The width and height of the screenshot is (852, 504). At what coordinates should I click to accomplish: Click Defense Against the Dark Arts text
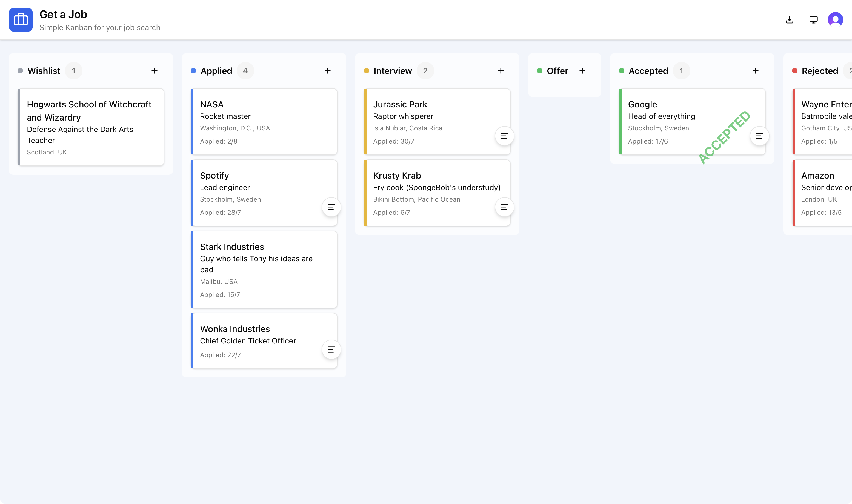click(80, 135)
